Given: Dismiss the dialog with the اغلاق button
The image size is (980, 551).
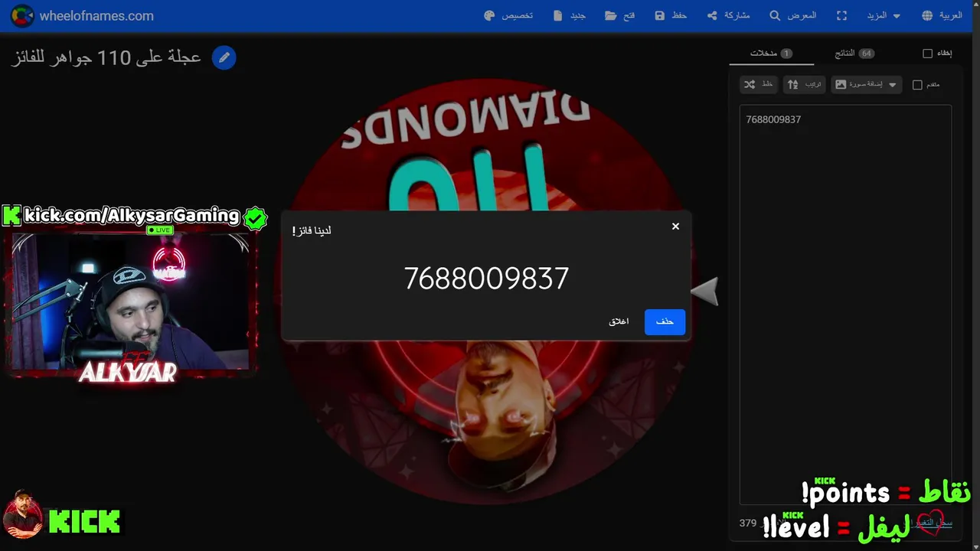Looking at the screenshot, I should pos(619,321).
